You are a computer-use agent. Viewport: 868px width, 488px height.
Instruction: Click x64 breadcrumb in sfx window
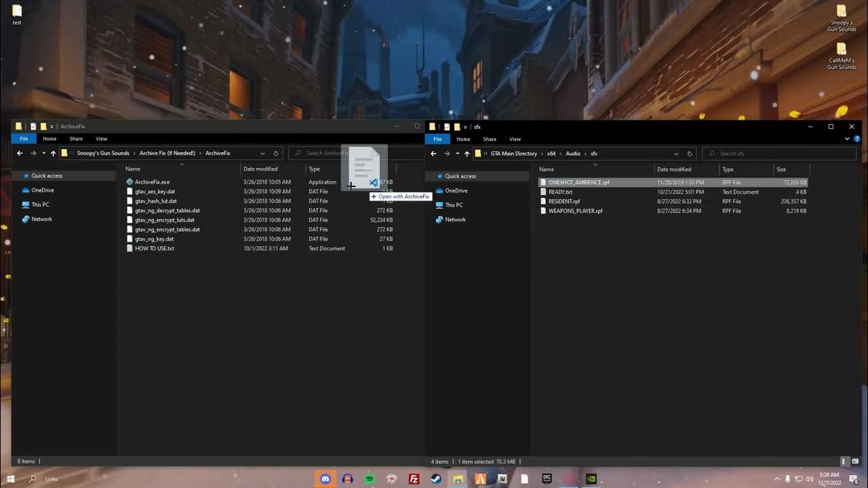tap(551, 154)
